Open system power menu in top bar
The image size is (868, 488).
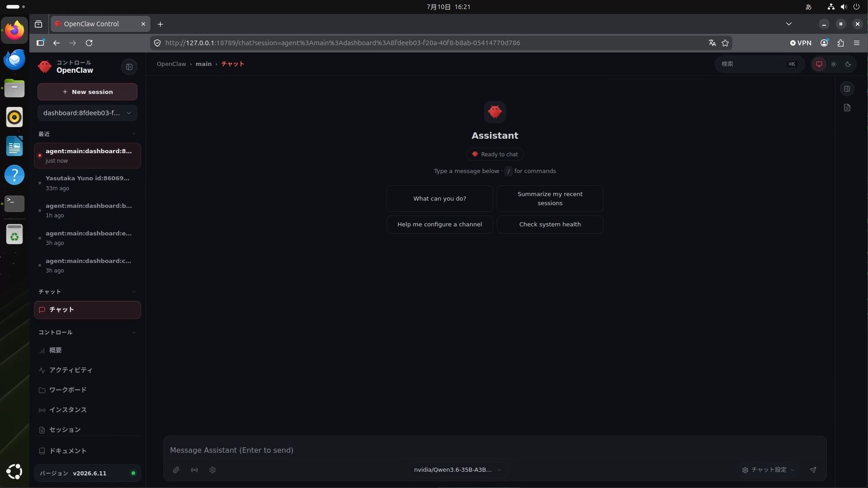click(x=856, y=7)
